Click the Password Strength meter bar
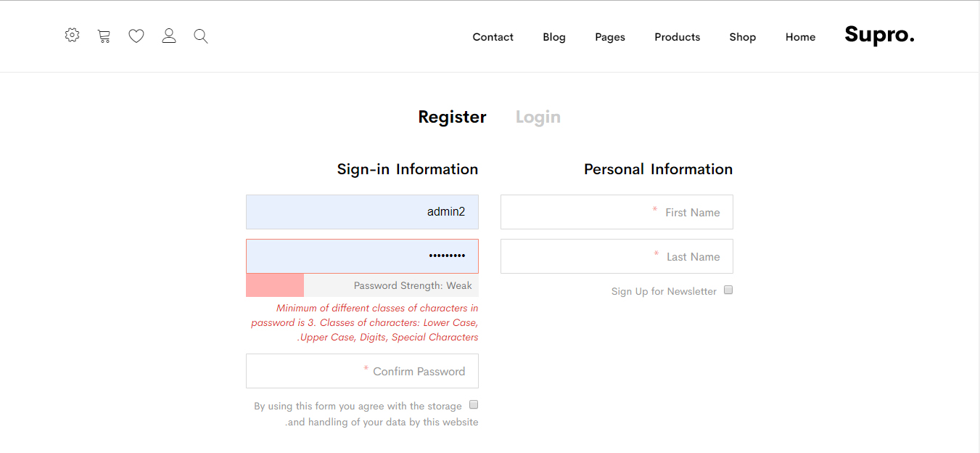This screenshot has width=980, height=453. tap(362, 285)
